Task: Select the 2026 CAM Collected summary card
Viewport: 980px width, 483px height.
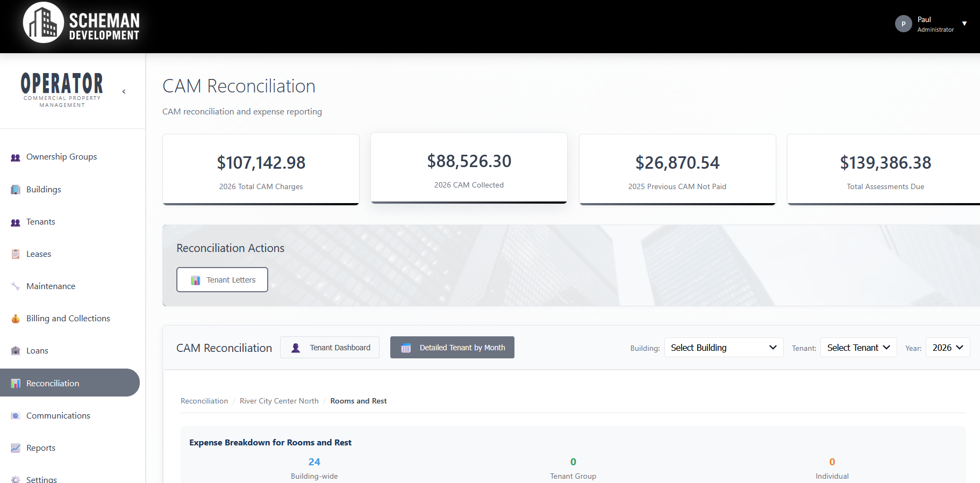Action: click(469, 168)
